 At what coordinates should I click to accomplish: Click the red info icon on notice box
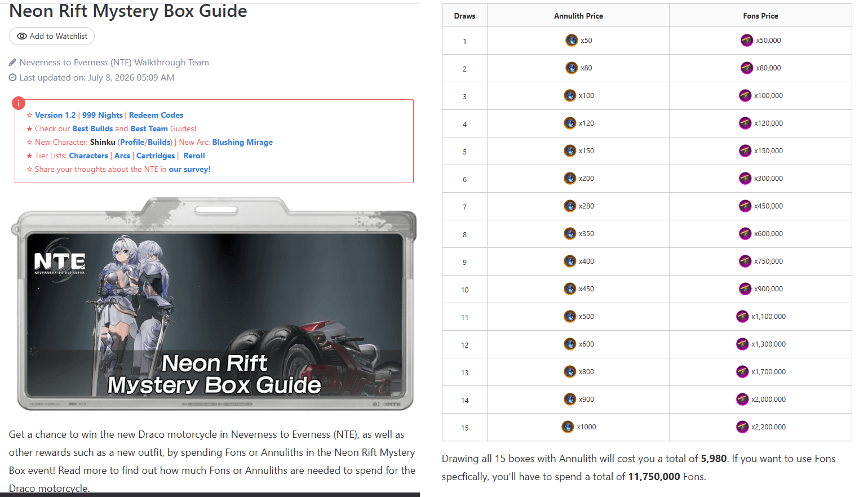[19, 103]
